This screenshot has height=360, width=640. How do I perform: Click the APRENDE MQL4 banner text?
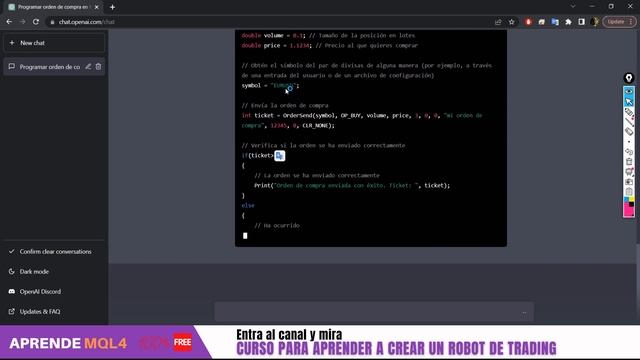point(68,343)
